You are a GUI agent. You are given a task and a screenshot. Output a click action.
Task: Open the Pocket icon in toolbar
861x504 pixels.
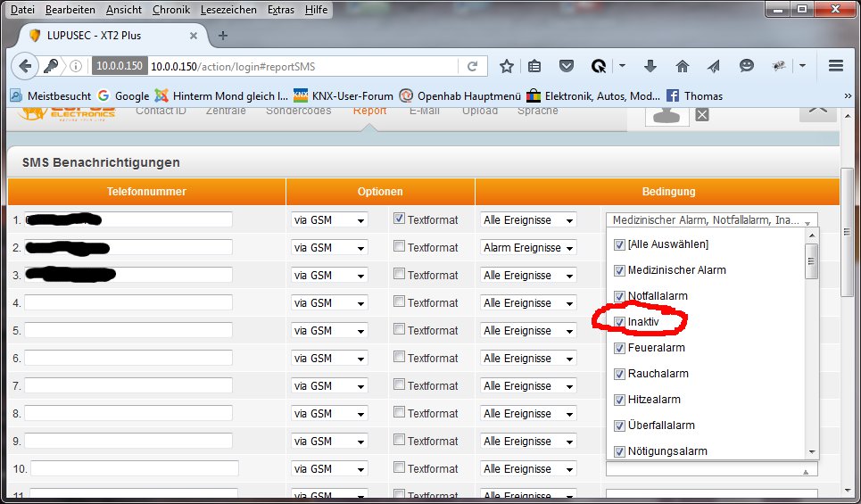point(566,66)
